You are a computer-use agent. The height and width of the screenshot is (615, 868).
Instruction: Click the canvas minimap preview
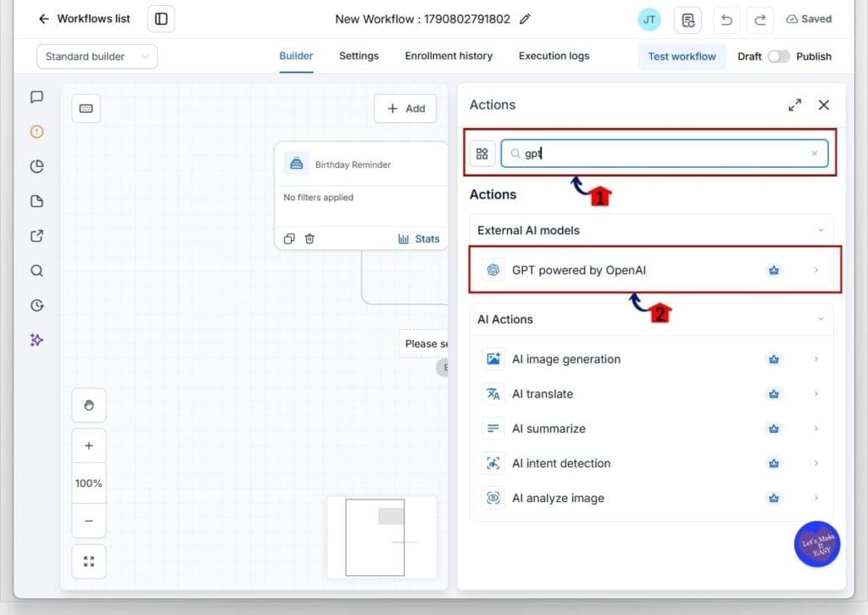point(382,537)
